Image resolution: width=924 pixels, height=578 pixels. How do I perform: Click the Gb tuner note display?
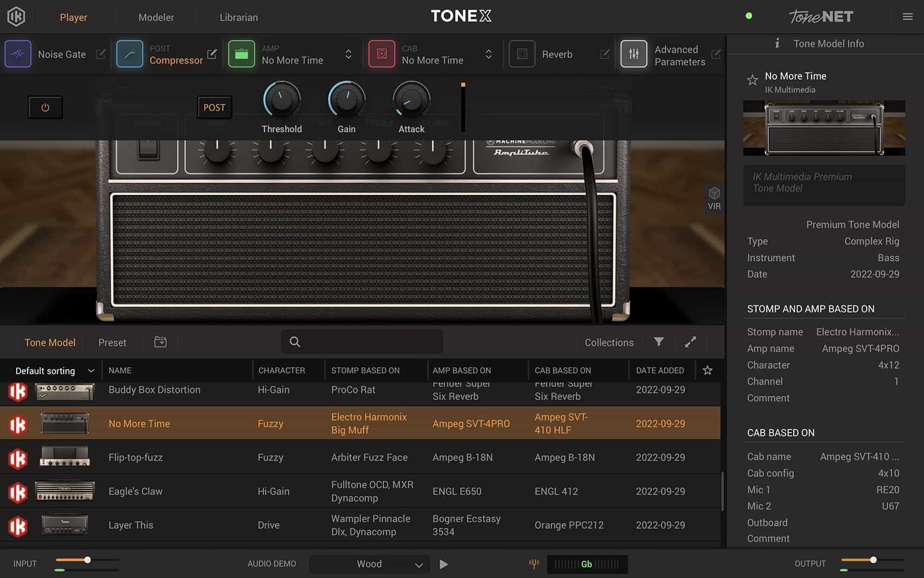coord(587,564)
